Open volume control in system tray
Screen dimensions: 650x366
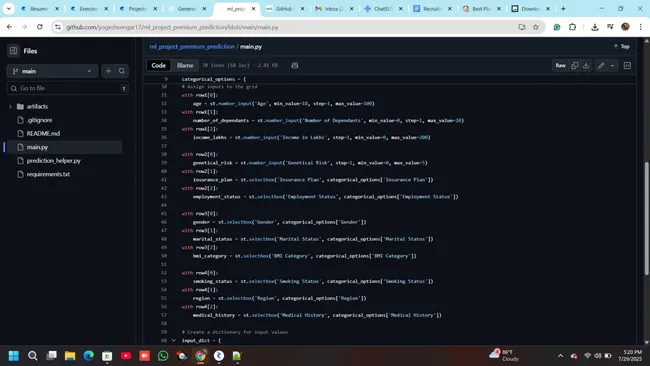click(x=597, y=356)
